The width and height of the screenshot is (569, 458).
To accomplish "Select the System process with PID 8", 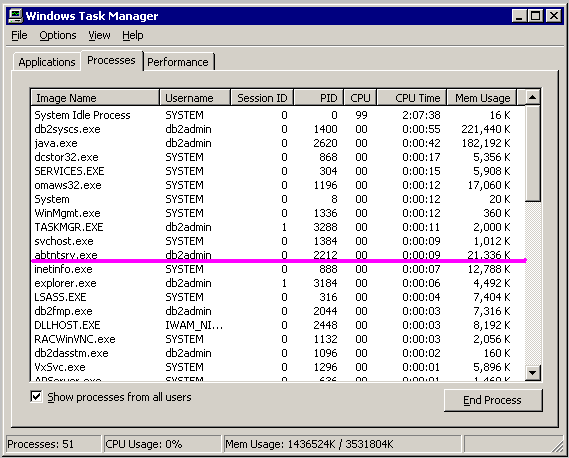I will click(278, 199).
